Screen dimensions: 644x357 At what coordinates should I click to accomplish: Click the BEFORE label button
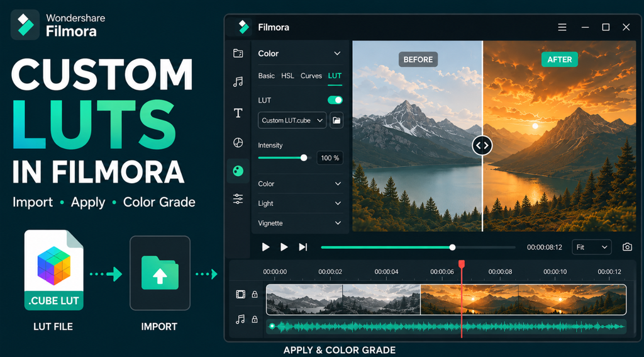tap(418, 60)
